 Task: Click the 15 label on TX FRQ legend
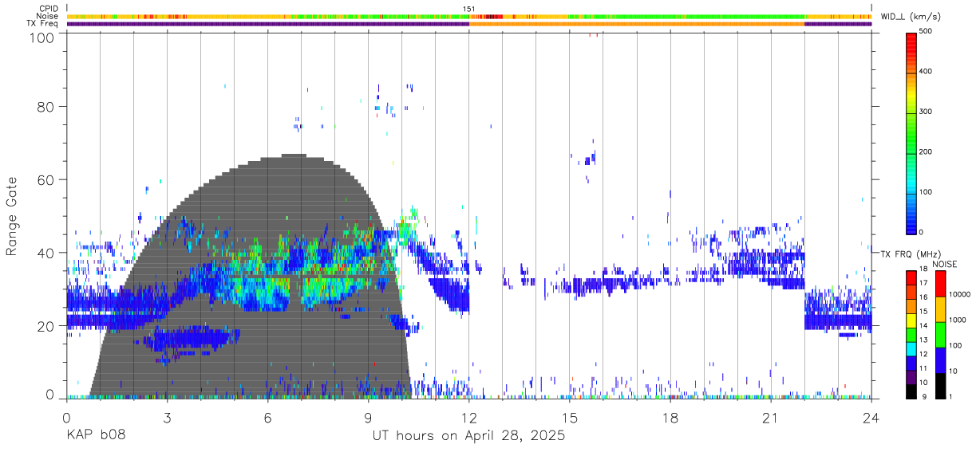pyautogui.click(x=923, y=312)
